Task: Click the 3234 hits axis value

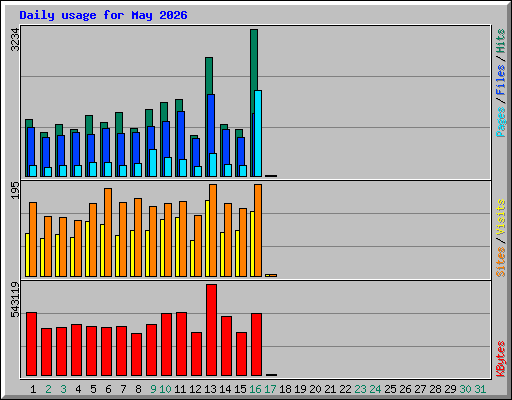Action: (15, 40)
